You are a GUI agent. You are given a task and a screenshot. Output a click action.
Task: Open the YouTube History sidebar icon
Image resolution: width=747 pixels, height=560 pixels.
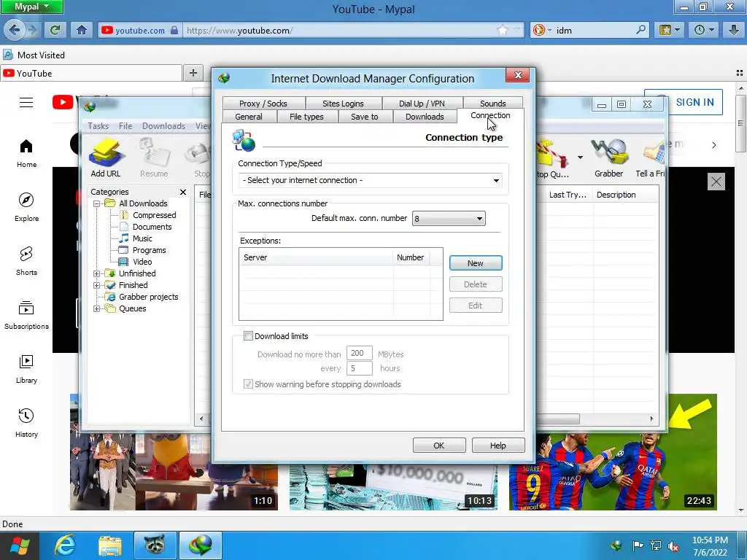click(x=26, y=422)
